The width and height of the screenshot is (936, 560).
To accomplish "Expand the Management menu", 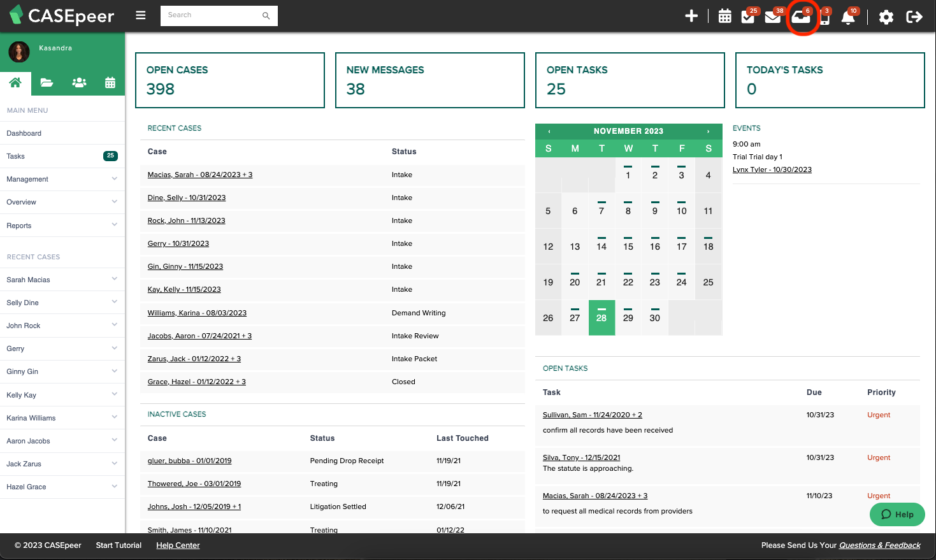I will pos(62,179).
